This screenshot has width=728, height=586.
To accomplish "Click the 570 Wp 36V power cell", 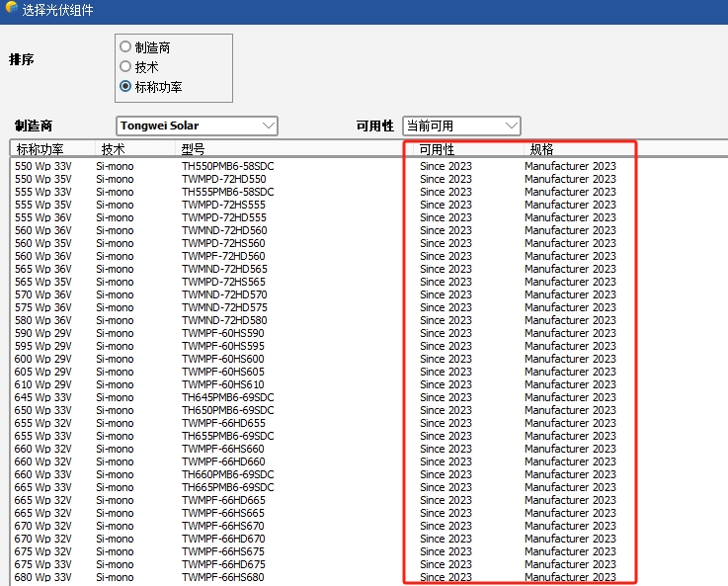I will click(43, 294).
